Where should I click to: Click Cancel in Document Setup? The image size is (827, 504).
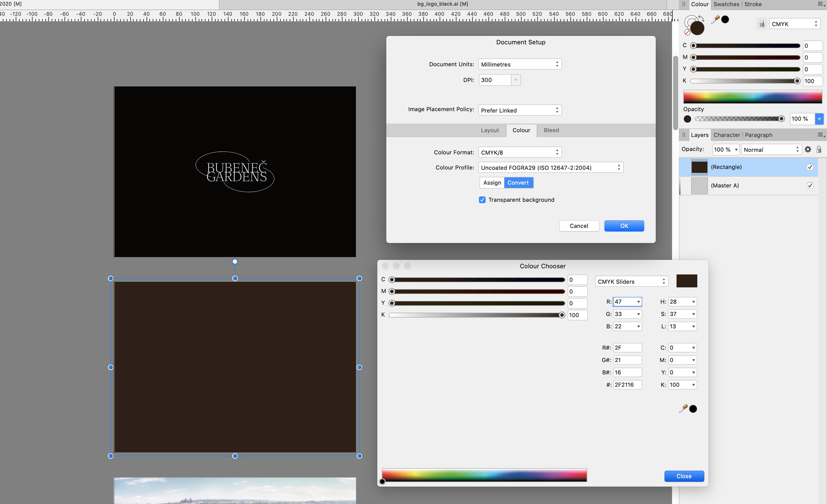(579, 226)
